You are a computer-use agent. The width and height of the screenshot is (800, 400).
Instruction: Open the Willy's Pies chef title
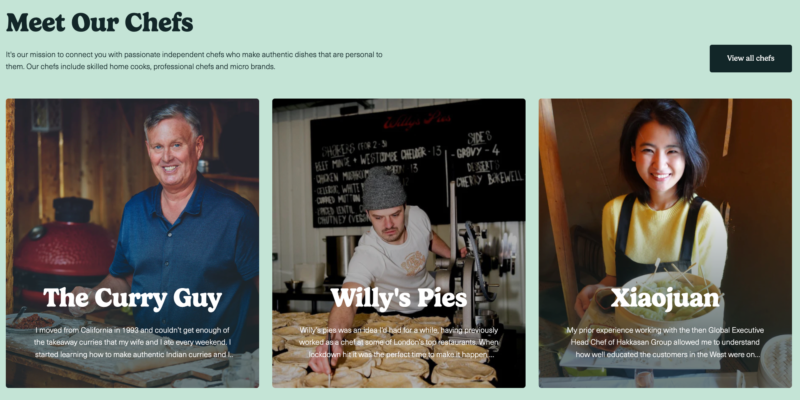coord(398,298)
